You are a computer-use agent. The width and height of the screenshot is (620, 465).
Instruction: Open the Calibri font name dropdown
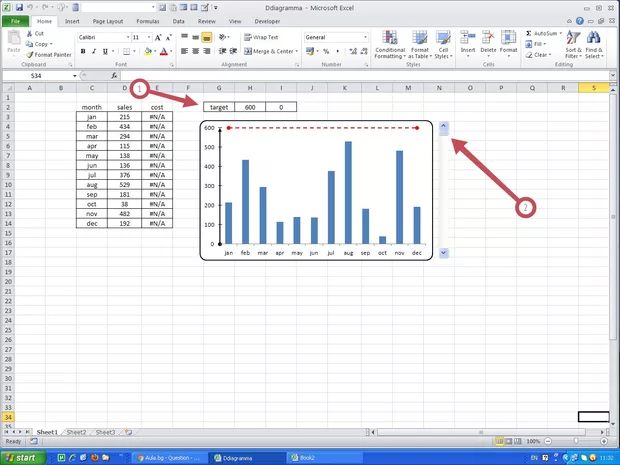(128, 37)
